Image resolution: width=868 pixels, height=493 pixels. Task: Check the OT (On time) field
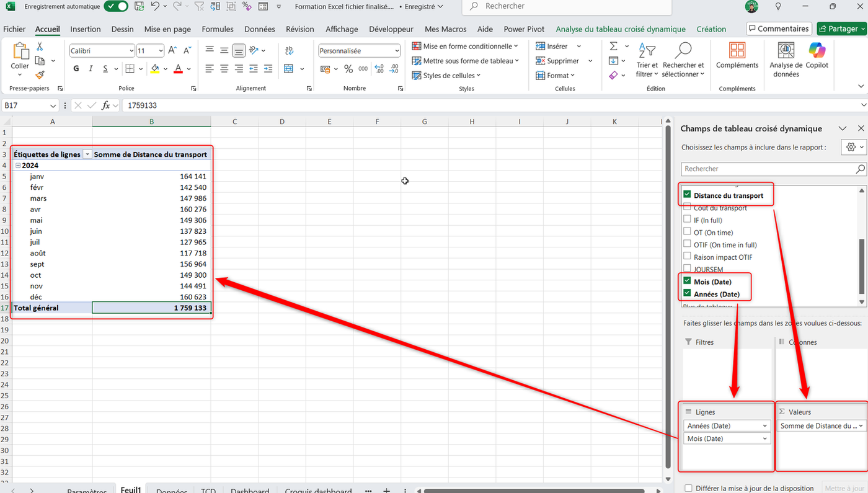[x=687, y=232]
